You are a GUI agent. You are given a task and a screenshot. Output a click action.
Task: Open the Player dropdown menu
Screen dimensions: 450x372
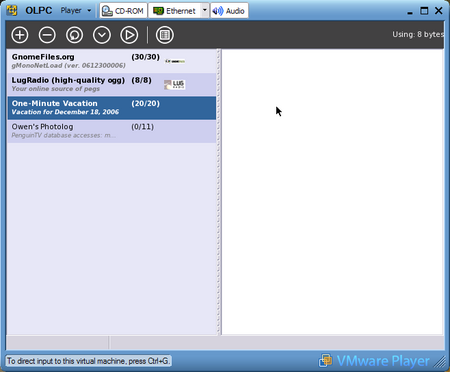pyautogui.click(x=76, y=11)
